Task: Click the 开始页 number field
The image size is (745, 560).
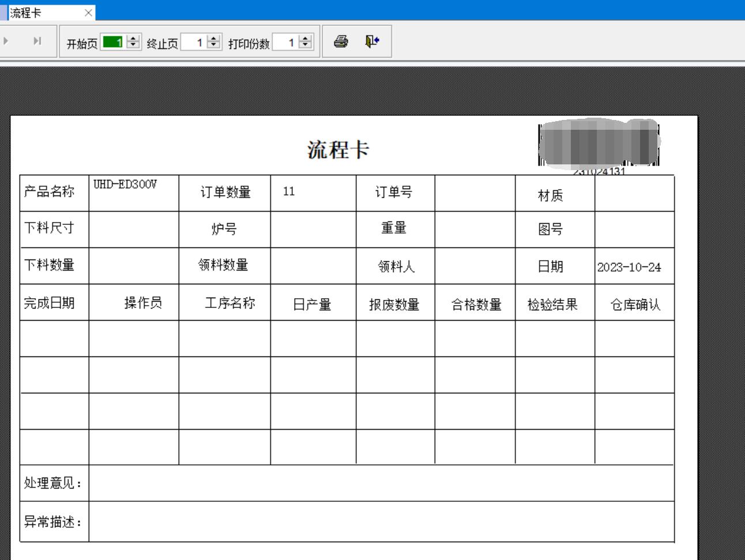Action: pyautogui.click(x=113, y=42)
